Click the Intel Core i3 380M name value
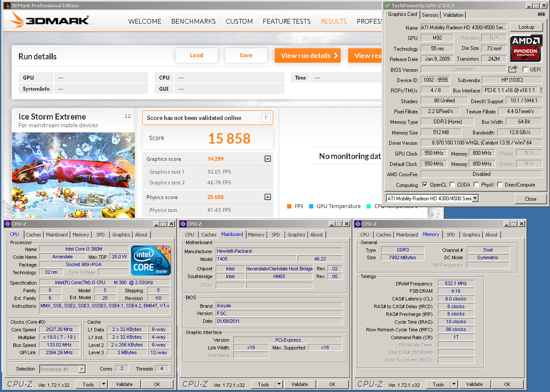This screenshot has height=392, width=550. coord(84,249)
